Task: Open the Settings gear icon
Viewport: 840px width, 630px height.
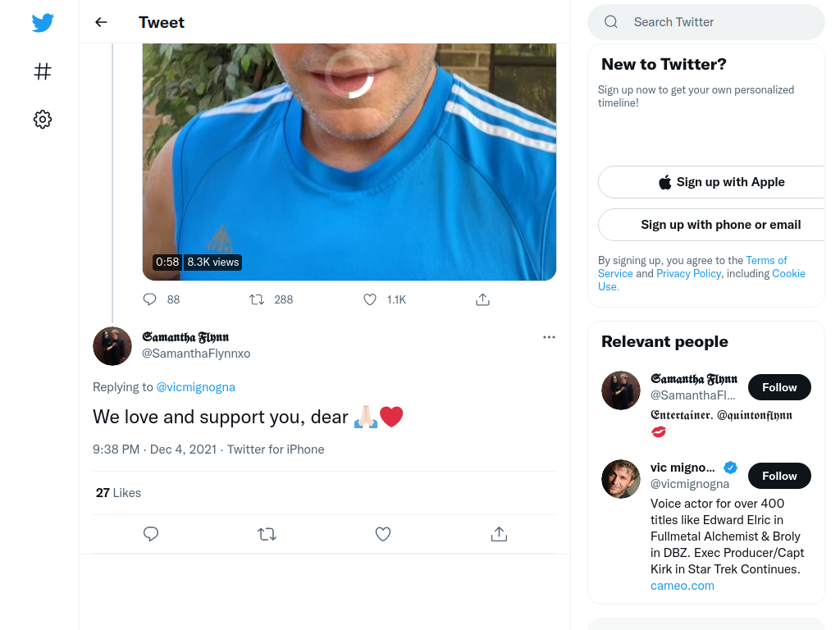Action: click(43, 119)
